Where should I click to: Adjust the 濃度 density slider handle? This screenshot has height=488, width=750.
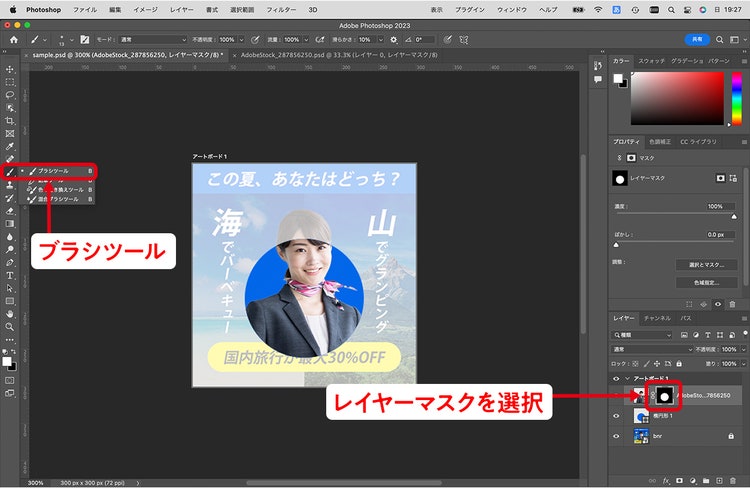pyautogui.click(x=734, y=217)
